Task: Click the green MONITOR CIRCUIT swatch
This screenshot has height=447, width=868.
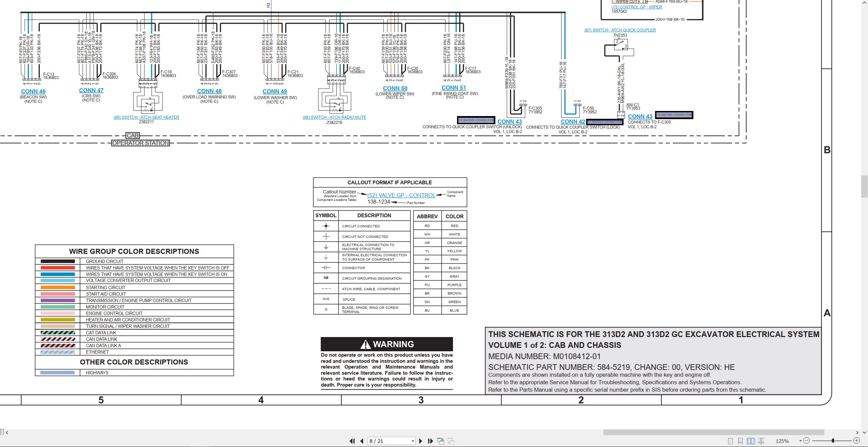Action: 58,307
